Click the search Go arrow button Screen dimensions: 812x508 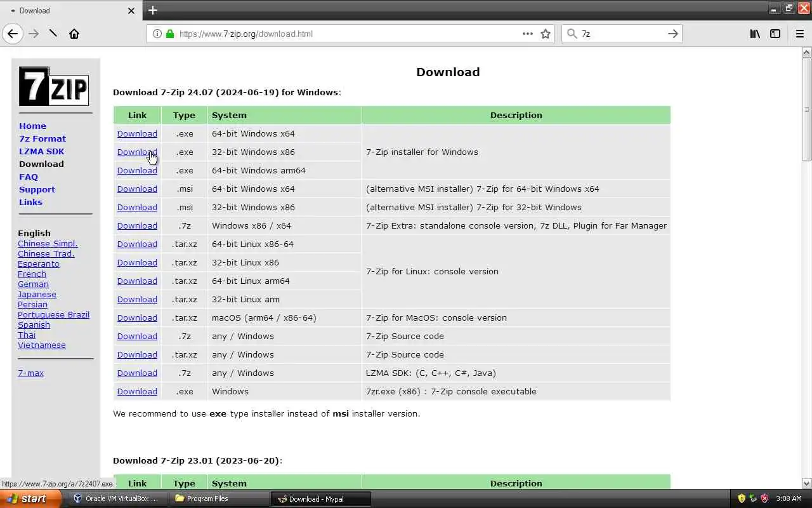673,34
